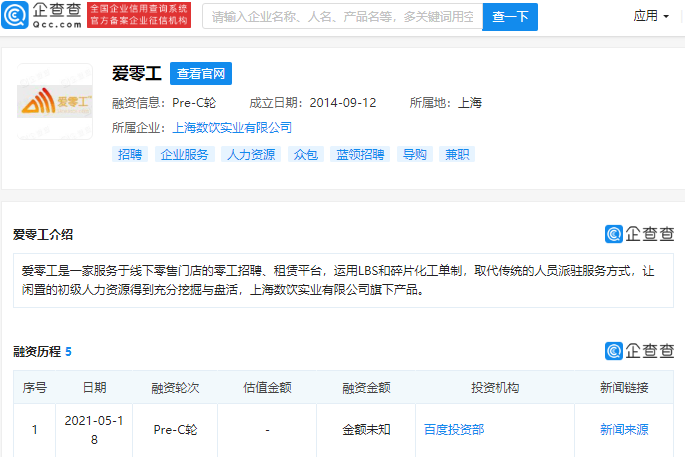Screen dimensions: 685x457
Task: Select the 企业服务 tag
Action: click(184, 154)
